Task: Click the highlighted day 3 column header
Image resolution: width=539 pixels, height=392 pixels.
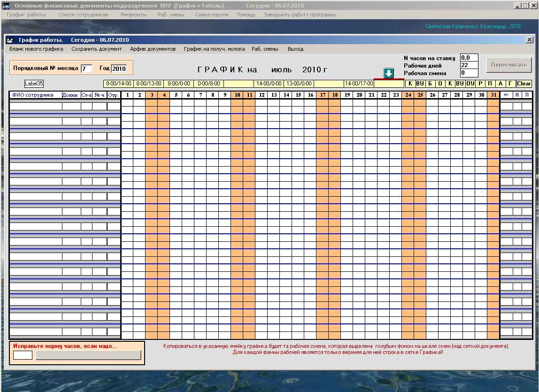Action: pos(152,95)
